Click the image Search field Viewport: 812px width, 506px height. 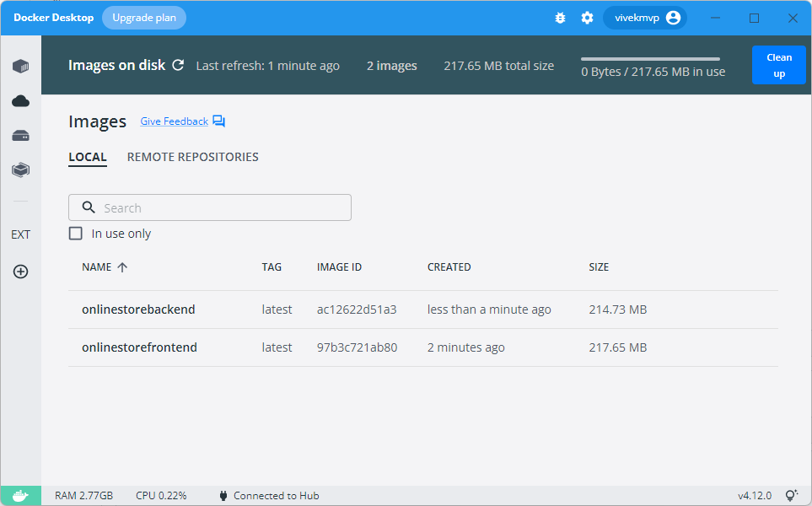pyautogui.click(x=209, y=207)
